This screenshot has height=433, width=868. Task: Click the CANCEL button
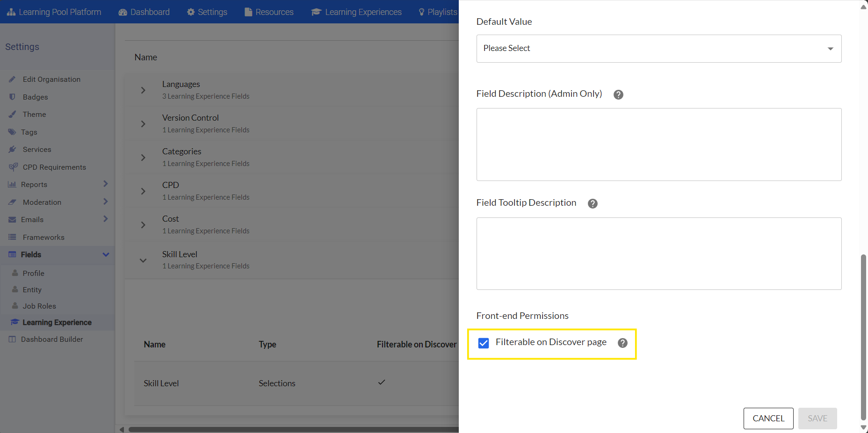tap(768, 418)
